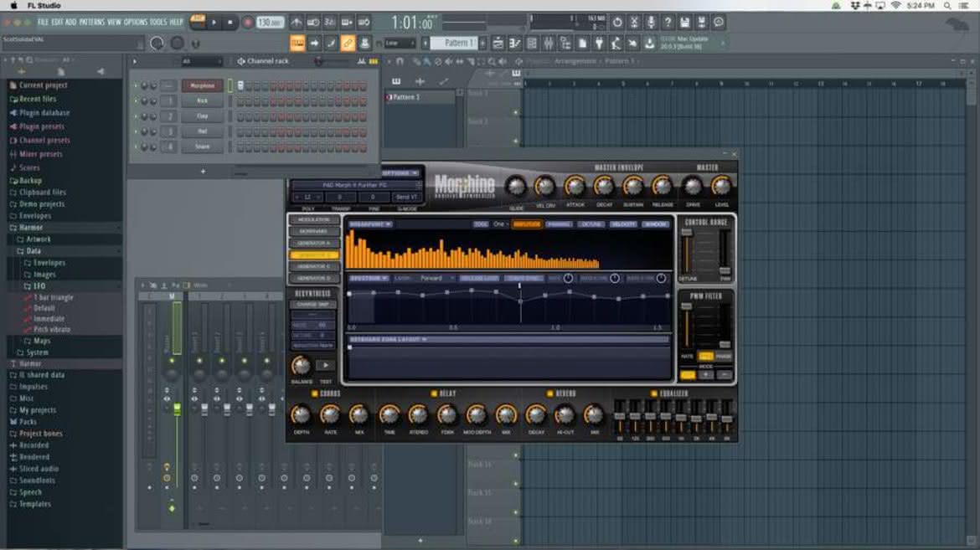Click the Modulation button in Morphine
The image size is (980, 550).
click(314, 220)
